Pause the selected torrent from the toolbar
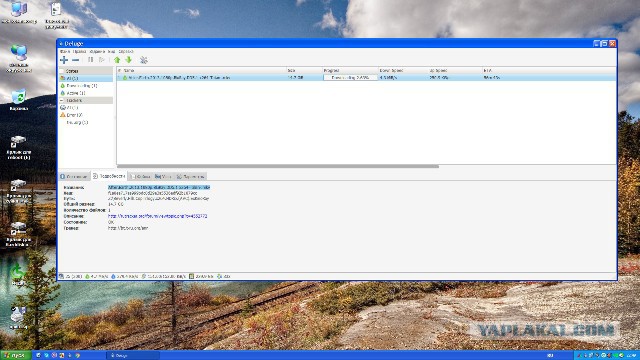The image size is (640, 360). (x=91, y=60)
